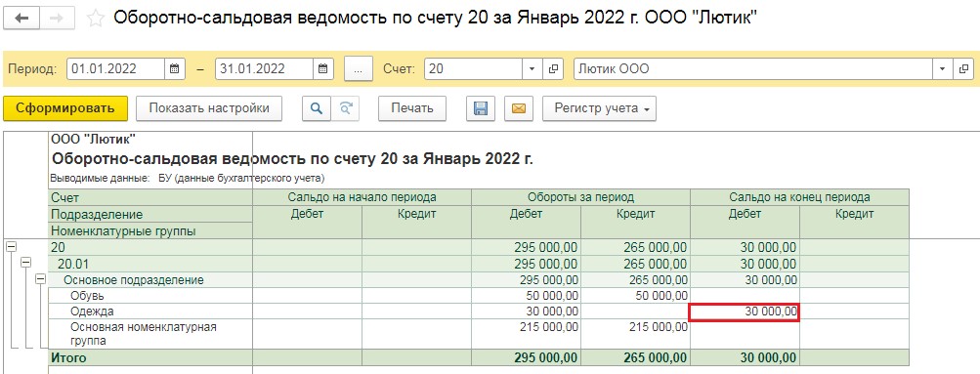Open Регистр учета dropdown menu
980x374 pixels.
(x=599, y=108)
